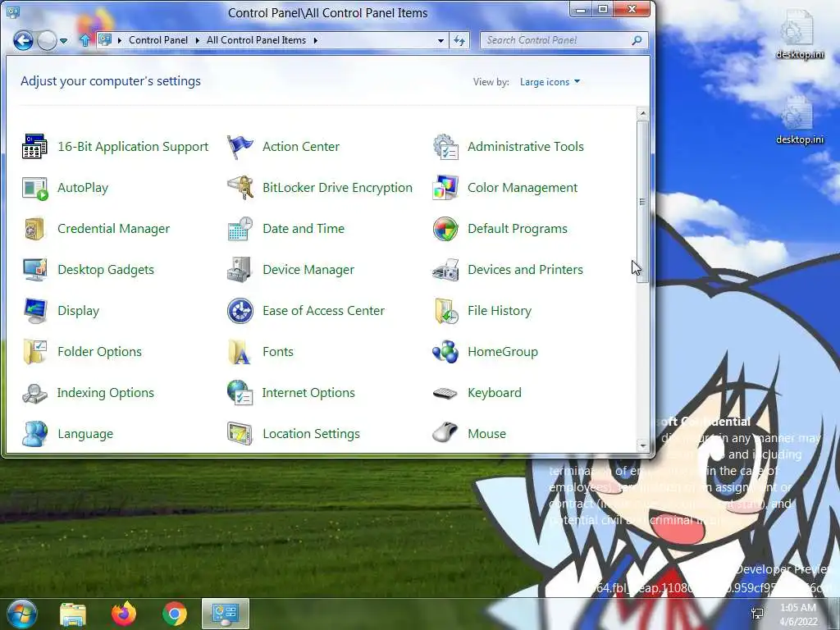
Task: Open the Location Settings map icon
Action: [240, 433]
